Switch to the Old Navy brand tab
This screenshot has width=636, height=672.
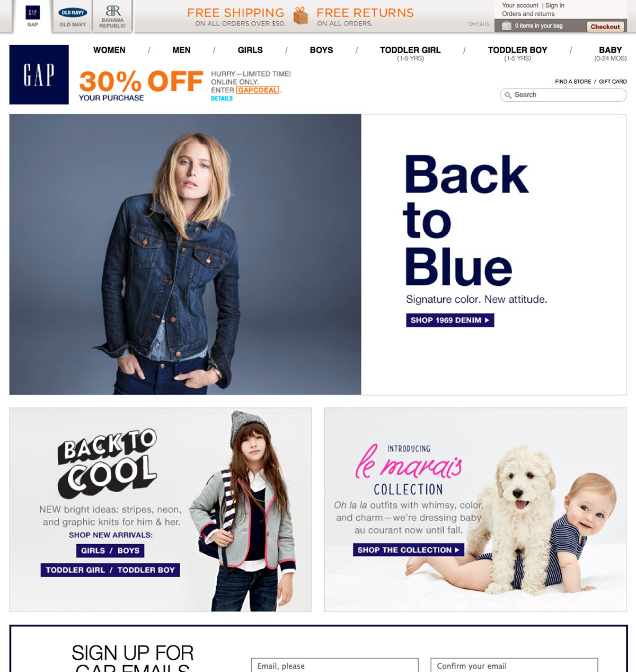coord(73,16)
